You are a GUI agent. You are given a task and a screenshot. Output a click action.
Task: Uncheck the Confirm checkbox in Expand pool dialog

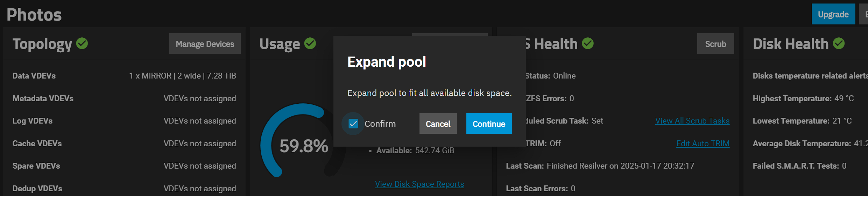coord(353,123)
